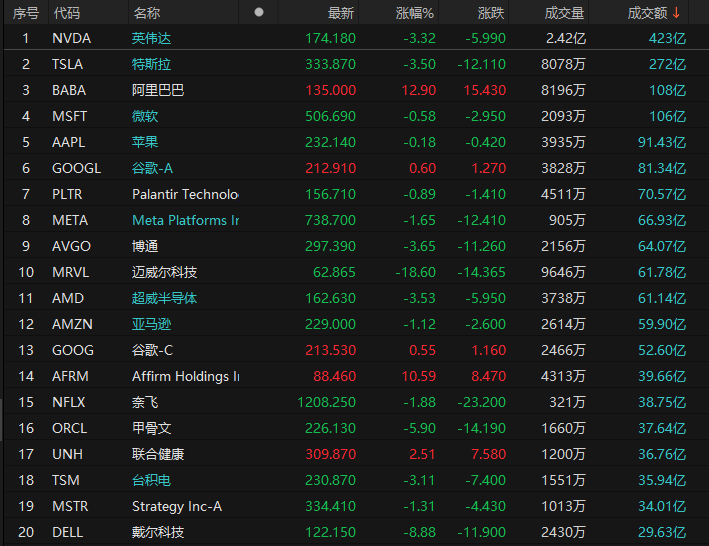Image resolution: width=709 pixels, height=546 pixels.
Task: Click NVDA's volume 2.42亿
Action: point(566,38)
